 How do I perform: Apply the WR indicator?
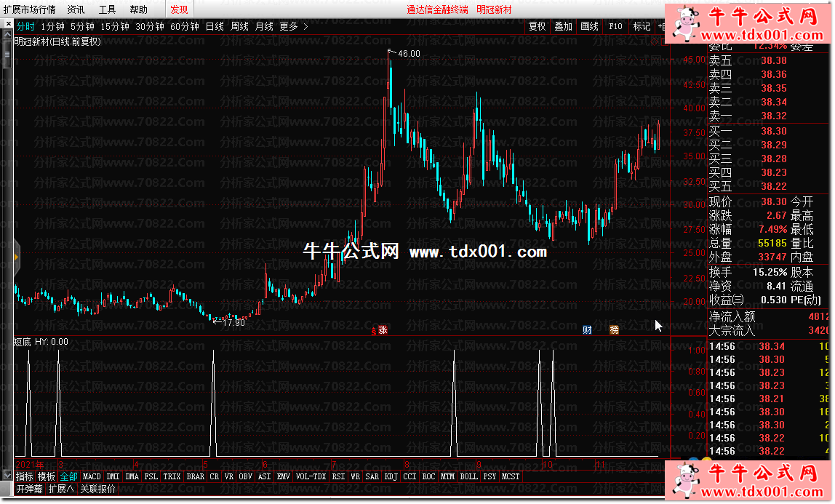pos(355,476)
